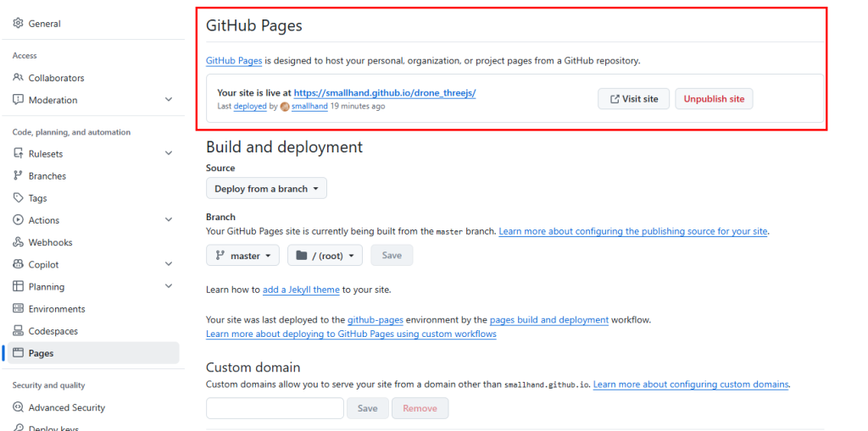The height and width of the screenshot is (431, 868).
Task: Click the Advanced Security shield icon
Action: (19, 407)
